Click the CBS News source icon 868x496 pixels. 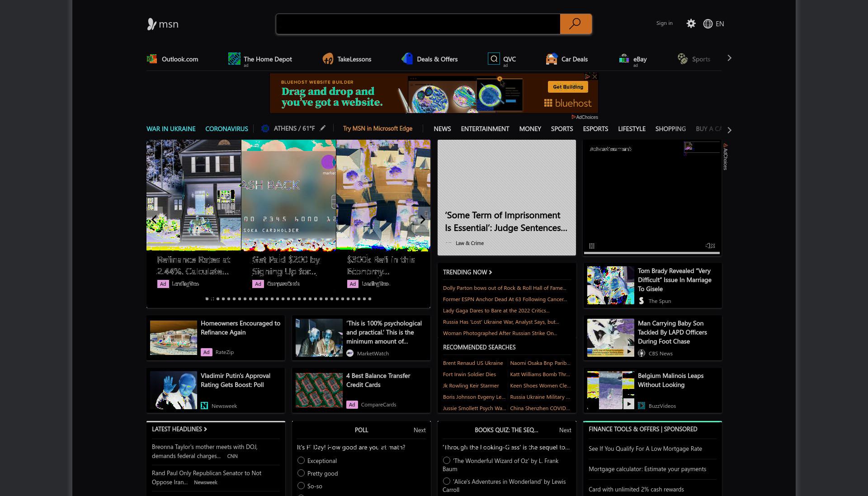click(x=642, y=354)
